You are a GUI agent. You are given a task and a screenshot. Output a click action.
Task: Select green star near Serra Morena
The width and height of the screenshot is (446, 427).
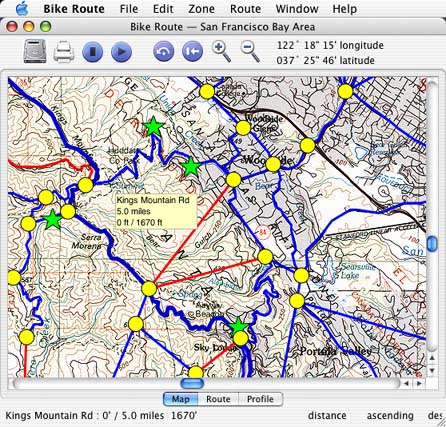coord(52,219)
